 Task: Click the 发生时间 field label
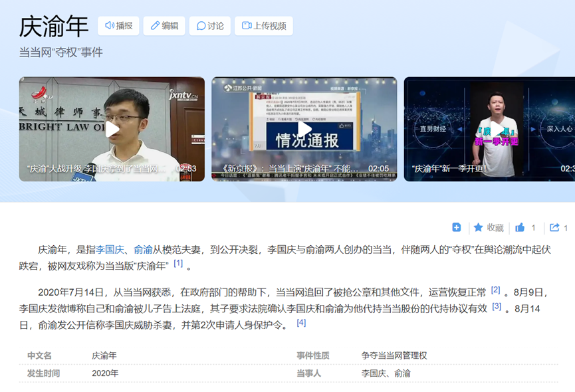coord(43,373)
